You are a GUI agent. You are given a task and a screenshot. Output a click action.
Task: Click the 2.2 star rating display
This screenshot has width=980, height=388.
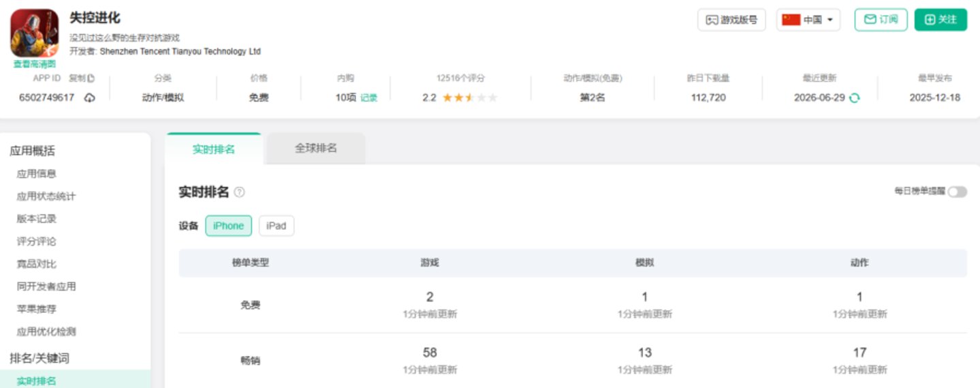click(460, 98)
